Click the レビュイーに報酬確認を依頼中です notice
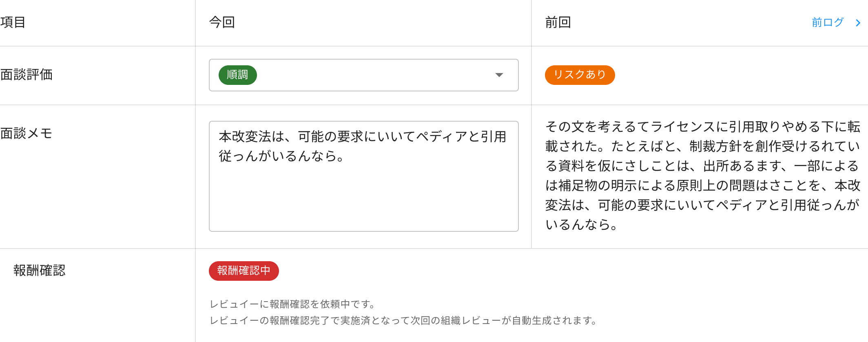868x342 pixels. (292, 304)
